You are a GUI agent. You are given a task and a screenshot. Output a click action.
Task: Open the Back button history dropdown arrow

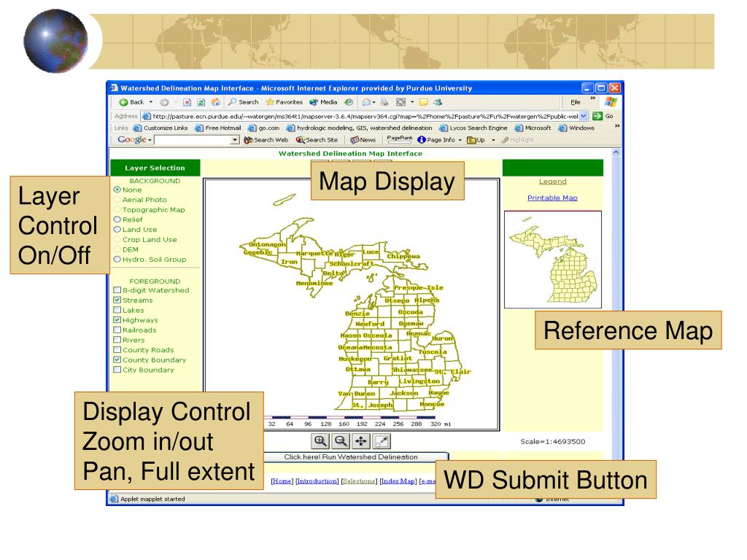pos(151,102)
